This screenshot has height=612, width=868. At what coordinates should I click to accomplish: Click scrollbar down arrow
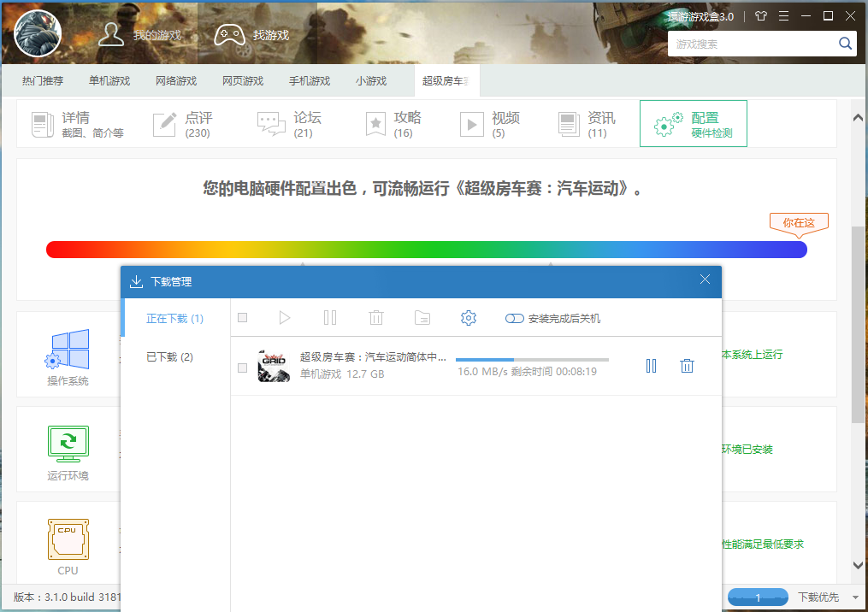[858, 565]
